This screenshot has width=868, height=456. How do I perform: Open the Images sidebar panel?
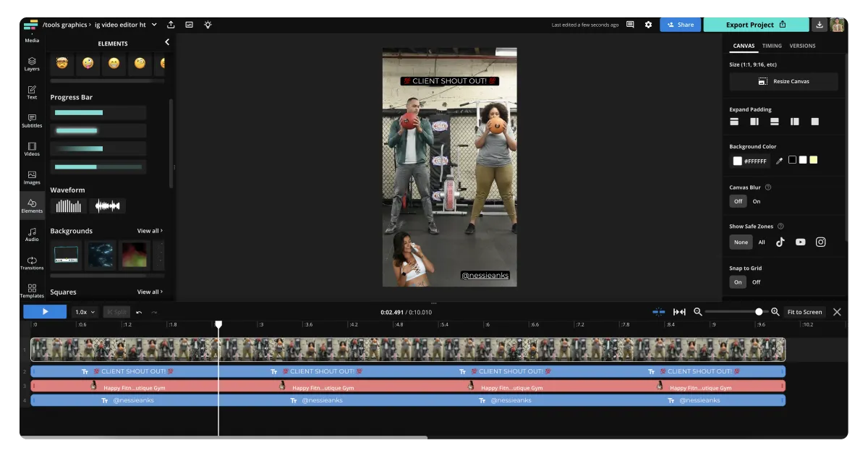(x=32, y=177)
